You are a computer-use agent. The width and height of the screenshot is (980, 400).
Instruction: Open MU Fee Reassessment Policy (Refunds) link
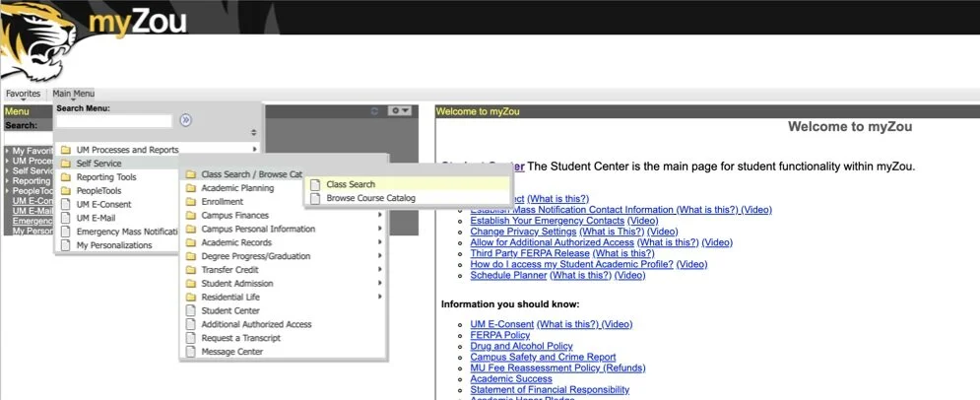click(557, 367)
